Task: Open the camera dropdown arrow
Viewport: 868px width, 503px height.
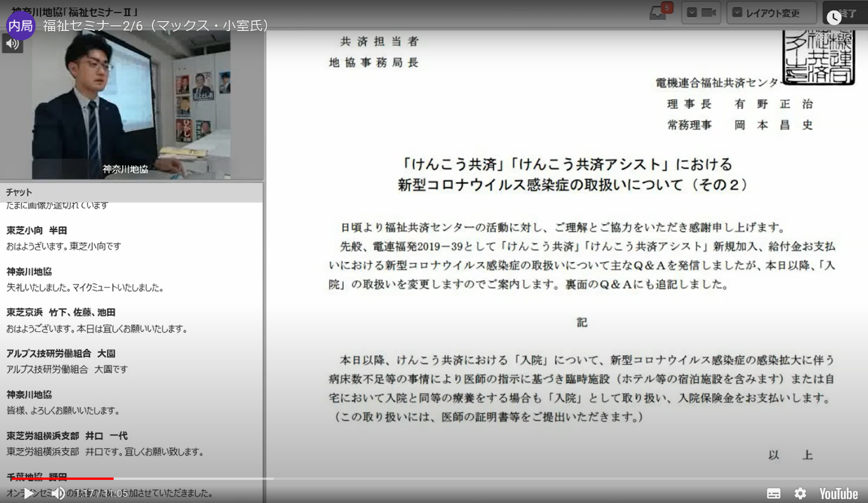Action: 692,13
